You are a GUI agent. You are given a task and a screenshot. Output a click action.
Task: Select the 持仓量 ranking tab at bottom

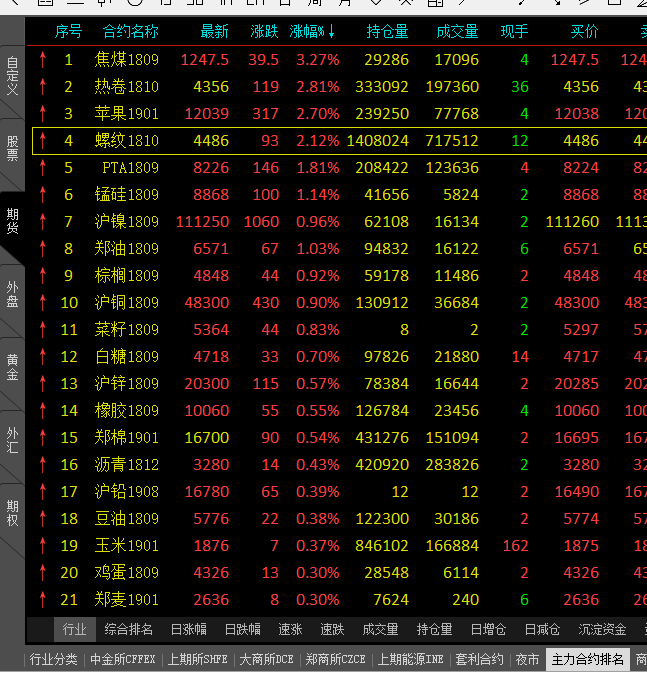[x=434, y=630]
